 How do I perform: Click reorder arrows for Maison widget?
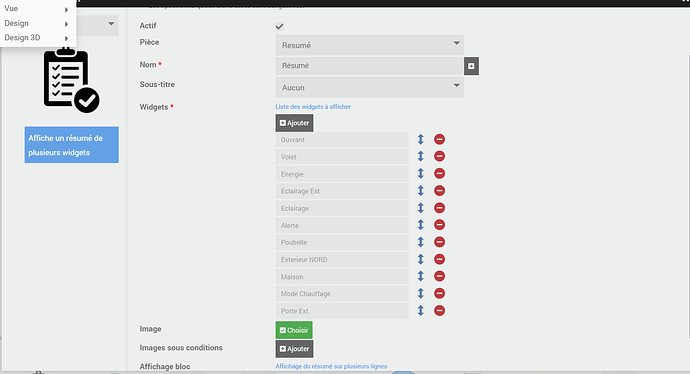click(421, 276)
